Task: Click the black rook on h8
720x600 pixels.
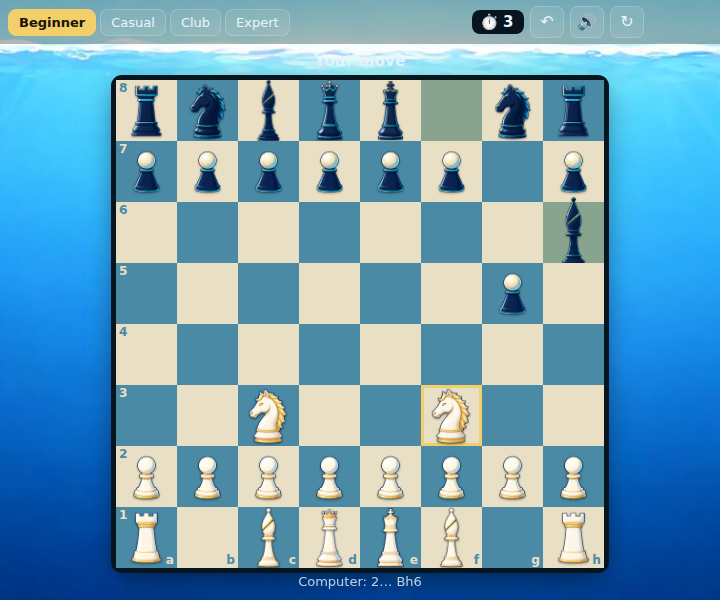Action: coord(574,110)
